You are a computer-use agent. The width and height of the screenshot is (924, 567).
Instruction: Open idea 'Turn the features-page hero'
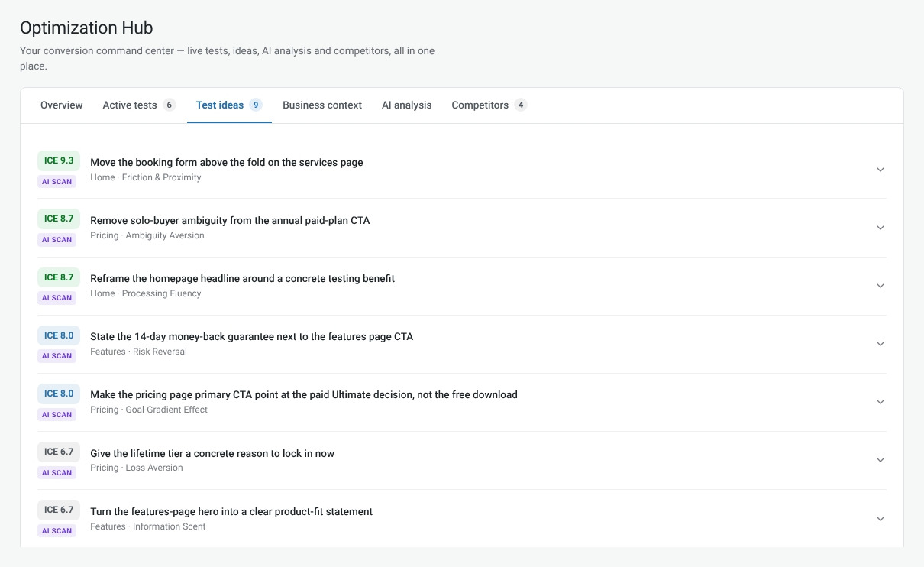(231, 512)
